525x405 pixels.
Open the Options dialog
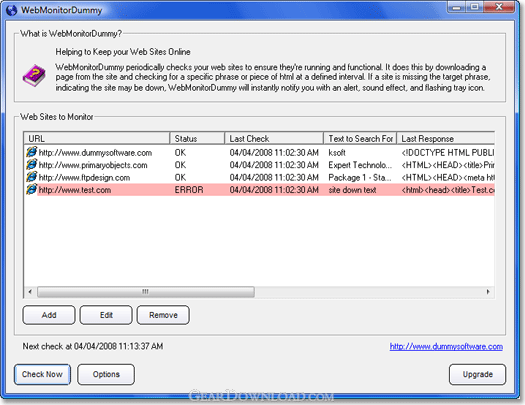[x=106, y=374]
